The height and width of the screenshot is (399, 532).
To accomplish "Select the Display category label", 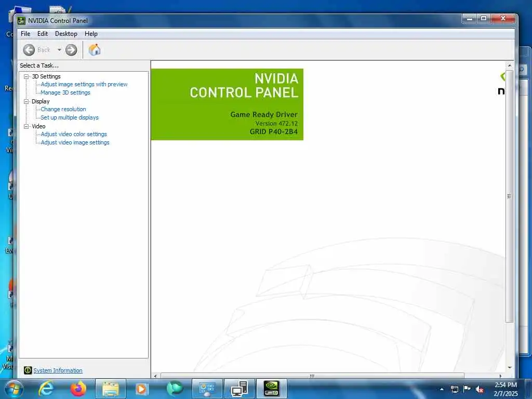I will [x=41, y=101].
